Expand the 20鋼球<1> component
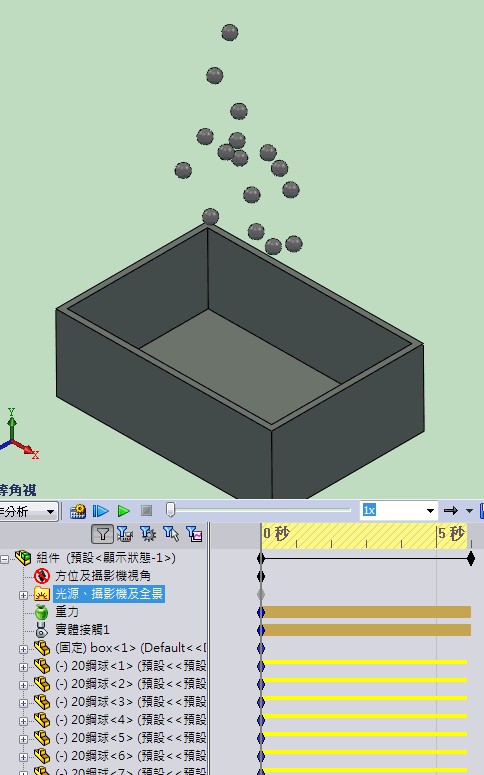This screenshot has height=775, width=484. (23, 667)
